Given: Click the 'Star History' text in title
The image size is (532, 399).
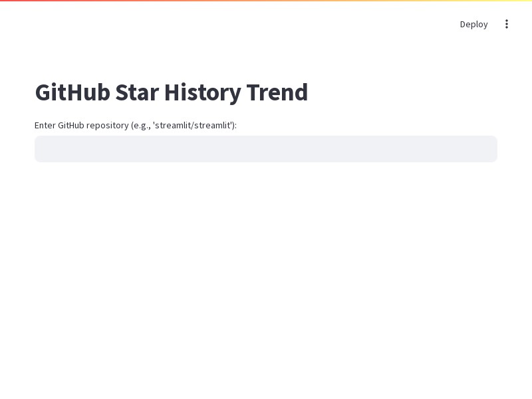Looking at the screenshot, I should pyautogui.click(x=178, y=92).
